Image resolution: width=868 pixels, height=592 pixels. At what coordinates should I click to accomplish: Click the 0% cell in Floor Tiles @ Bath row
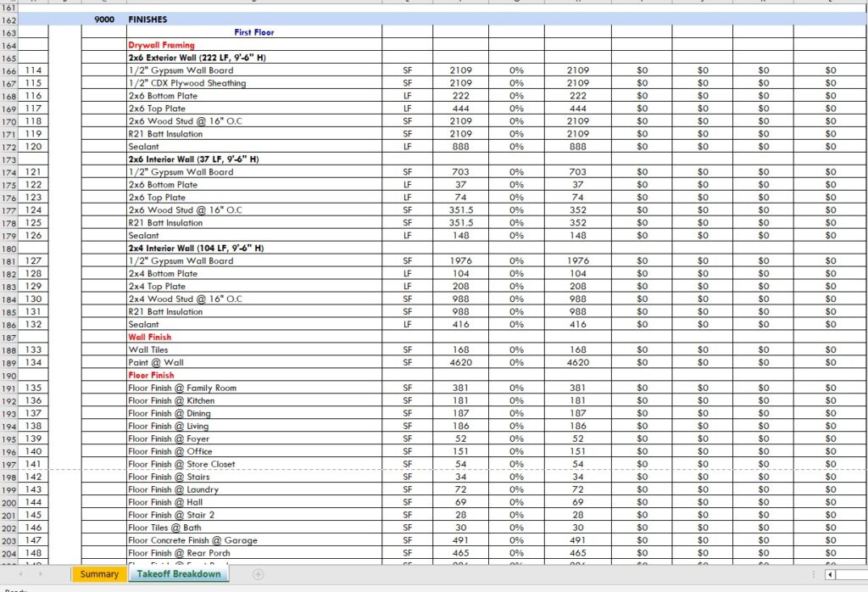(x=516, y=528)
